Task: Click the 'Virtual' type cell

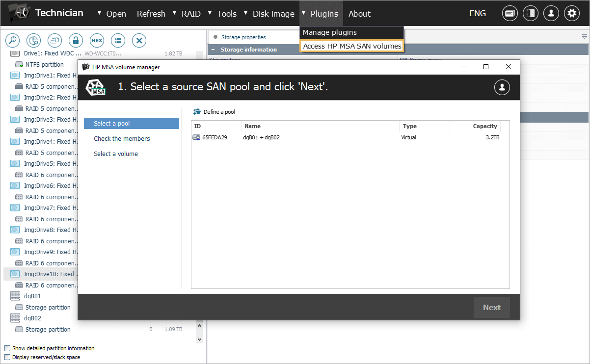Action: 408,137
